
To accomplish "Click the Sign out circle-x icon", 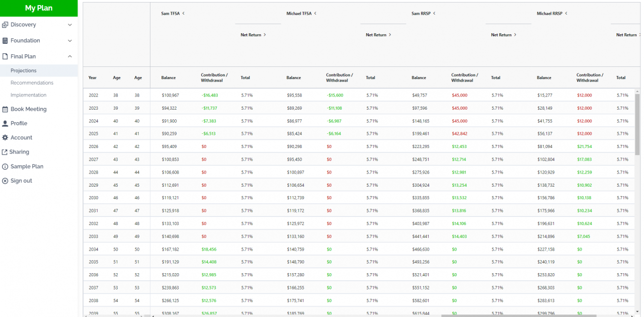I will pyautogui.click(x=5, y=181).
